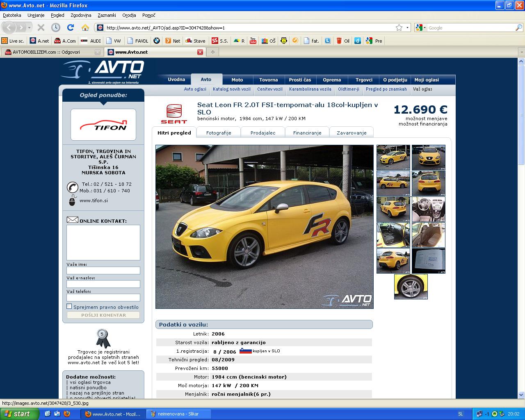Open the VW bookmark

(x=114, y=41)
